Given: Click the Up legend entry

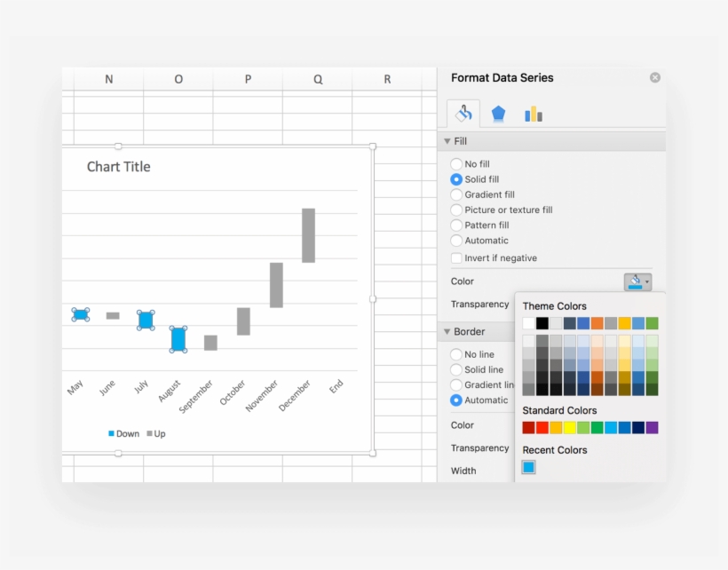Looking at the screenshot, I should 156,433.
